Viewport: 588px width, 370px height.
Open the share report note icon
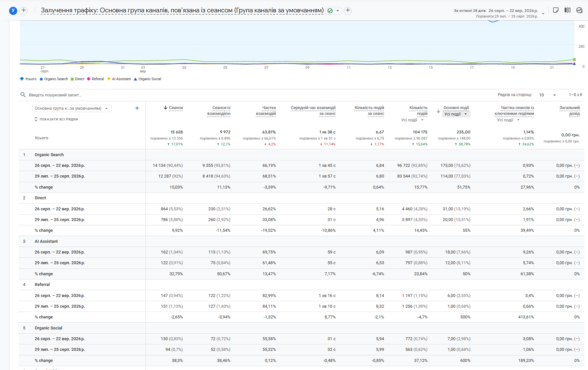[x=556, y=10]
